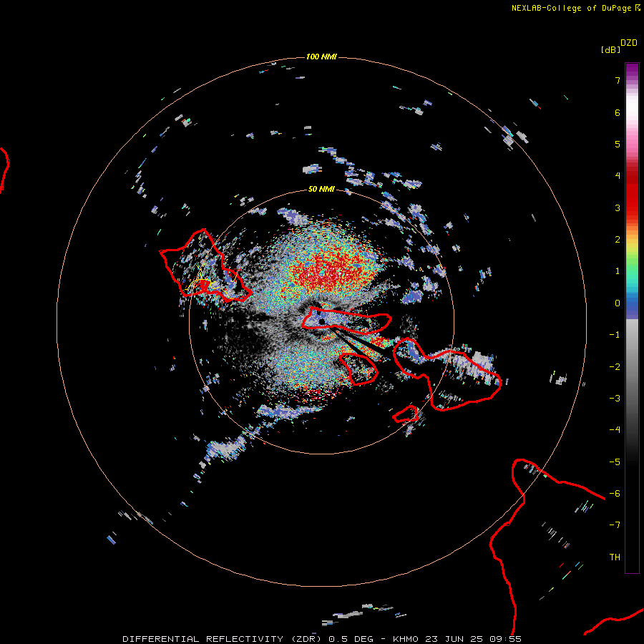Click the 50 NMI range ring label
Image resolution: width=644 pixels, height=644 pixels.
(x=321, y=189)
